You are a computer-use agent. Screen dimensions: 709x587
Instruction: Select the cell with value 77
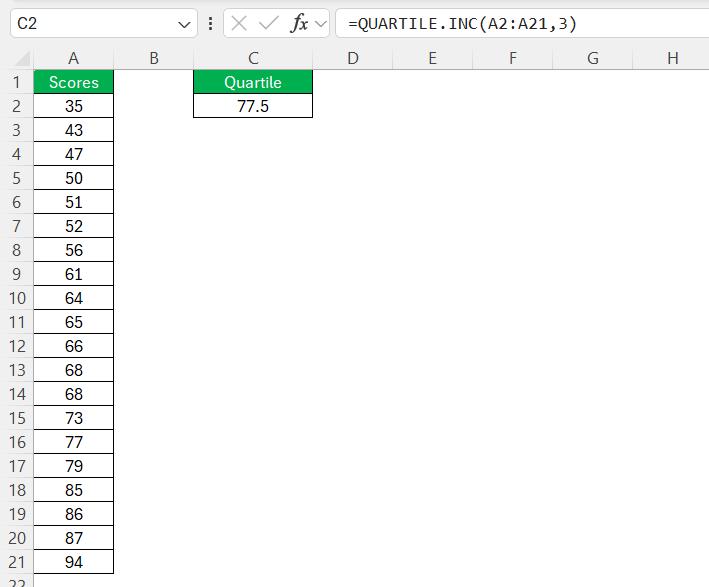pos(73,442)
